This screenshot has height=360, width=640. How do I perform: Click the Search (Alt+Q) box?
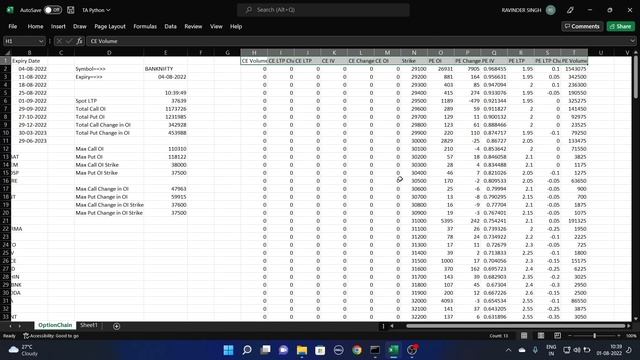(323, 10)
